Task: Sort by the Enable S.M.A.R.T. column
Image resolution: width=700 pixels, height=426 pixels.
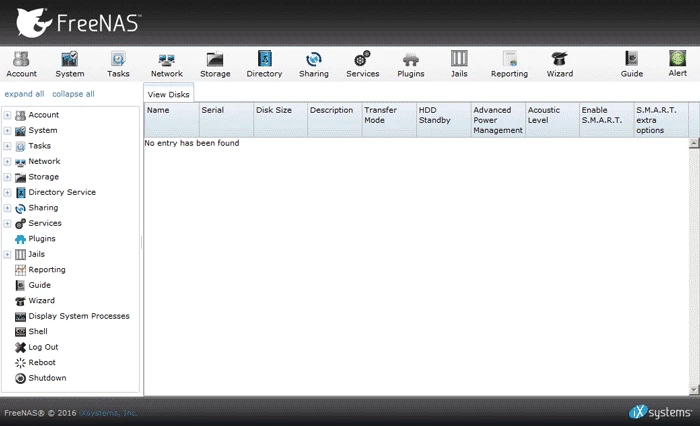Action: pyautogui.click(x=607, y=120)
